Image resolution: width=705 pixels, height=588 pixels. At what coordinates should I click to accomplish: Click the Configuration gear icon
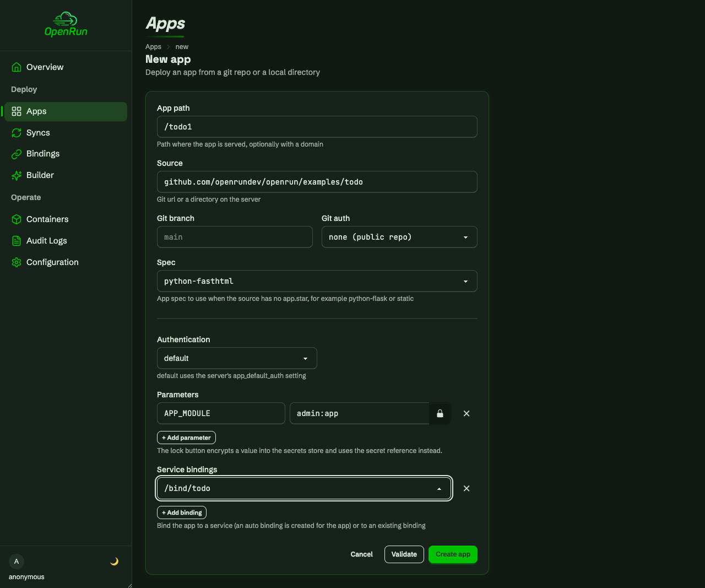(17, 262)
